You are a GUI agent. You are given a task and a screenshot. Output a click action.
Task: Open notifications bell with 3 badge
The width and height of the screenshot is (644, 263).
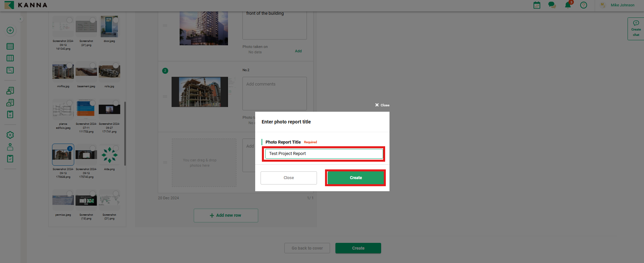coord(568,5)
